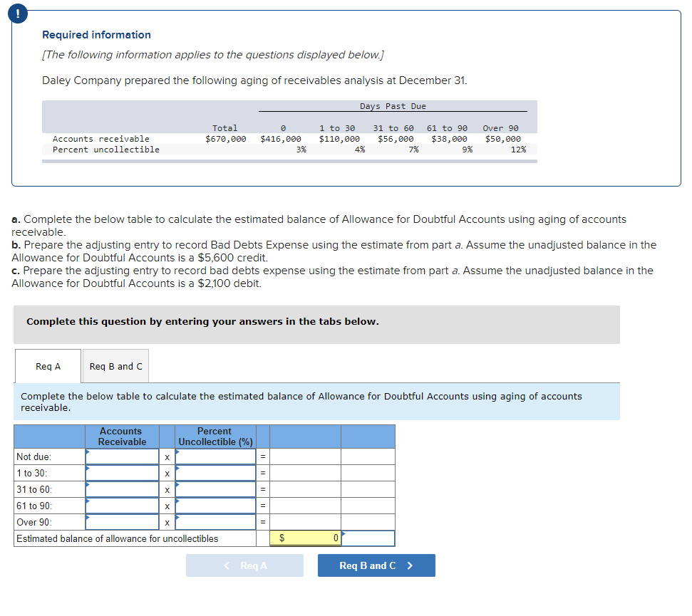
Task: Select Accounts Receivable field for 31 to 60 row
Action: [123, 489]
